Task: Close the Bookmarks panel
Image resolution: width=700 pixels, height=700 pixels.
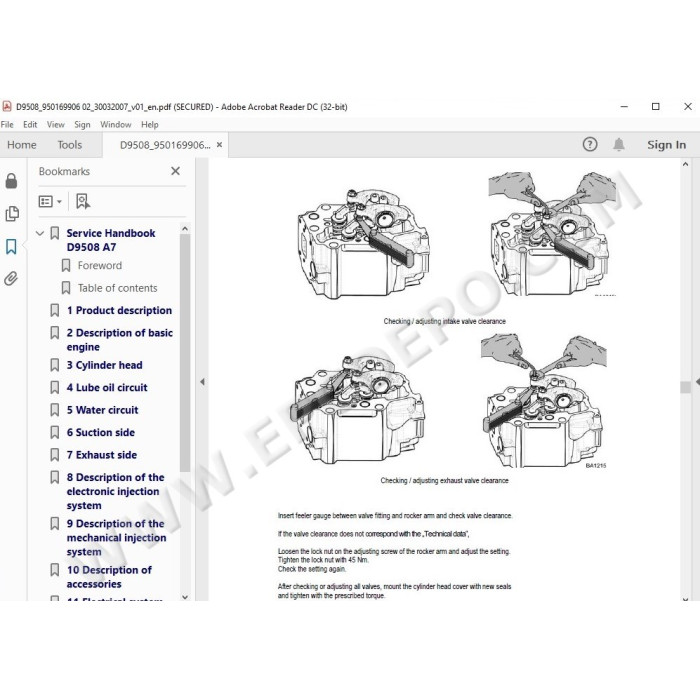Action: [175, 171]
